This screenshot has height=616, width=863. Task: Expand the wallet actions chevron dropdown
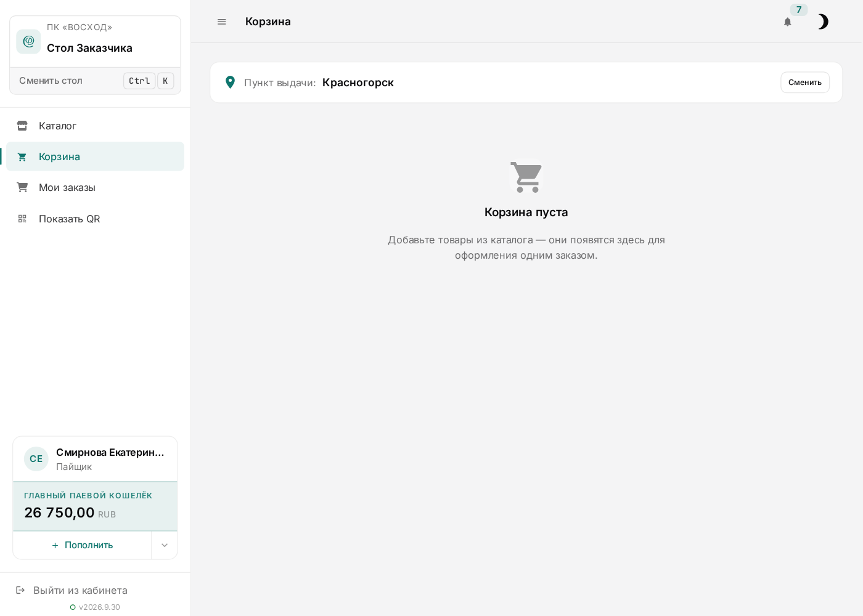(165, 545)
